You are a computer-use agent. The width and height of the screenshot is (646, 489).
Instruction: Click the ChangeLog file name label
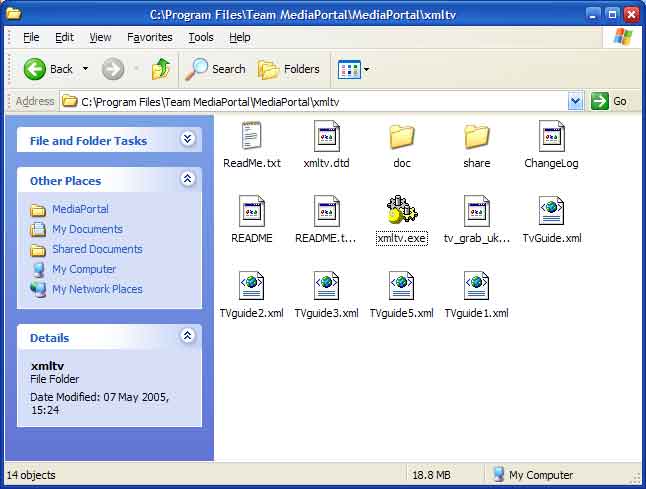551,163
